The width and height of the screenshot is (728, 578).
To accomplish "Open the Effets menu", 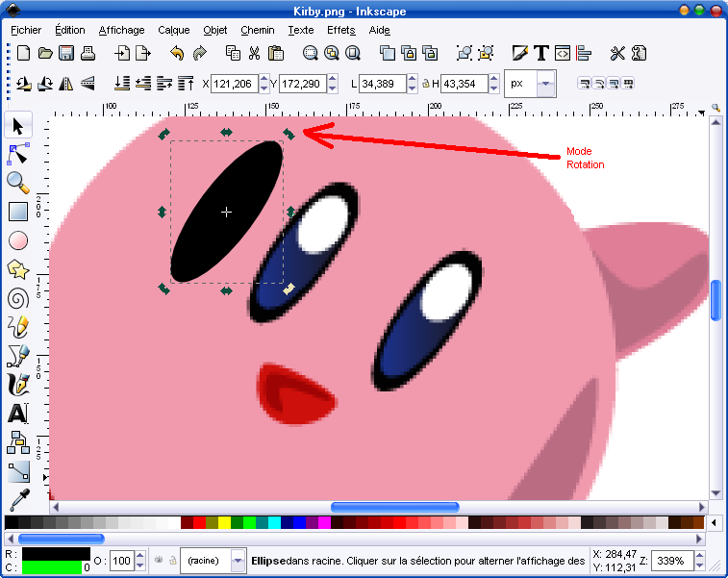I will coord(340,30).
